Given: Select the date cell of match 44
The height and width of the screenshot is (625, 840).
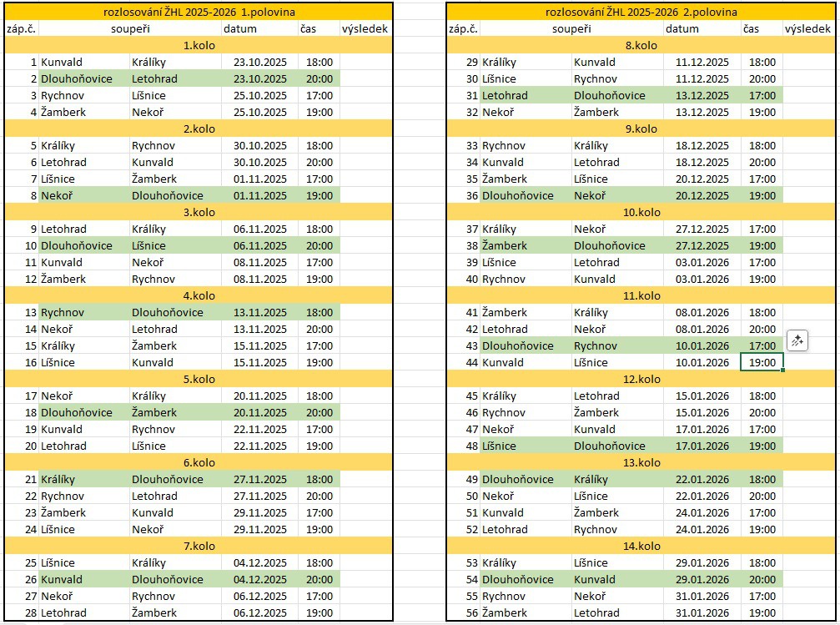Looking at the screenshot, I should pos(702,362).
